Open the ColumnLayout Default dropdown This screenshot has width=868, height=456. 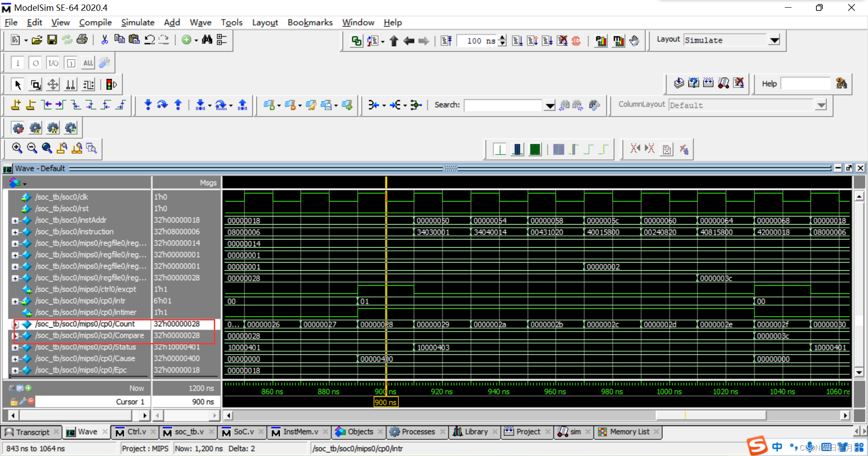tap(821, 105)
